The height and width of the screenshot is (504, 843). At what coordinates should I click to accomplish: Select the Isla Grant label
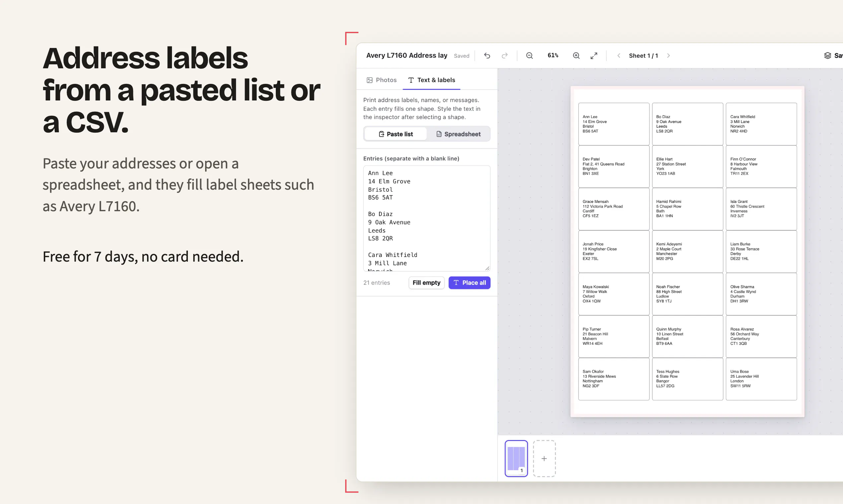click(x=761, y=209)
